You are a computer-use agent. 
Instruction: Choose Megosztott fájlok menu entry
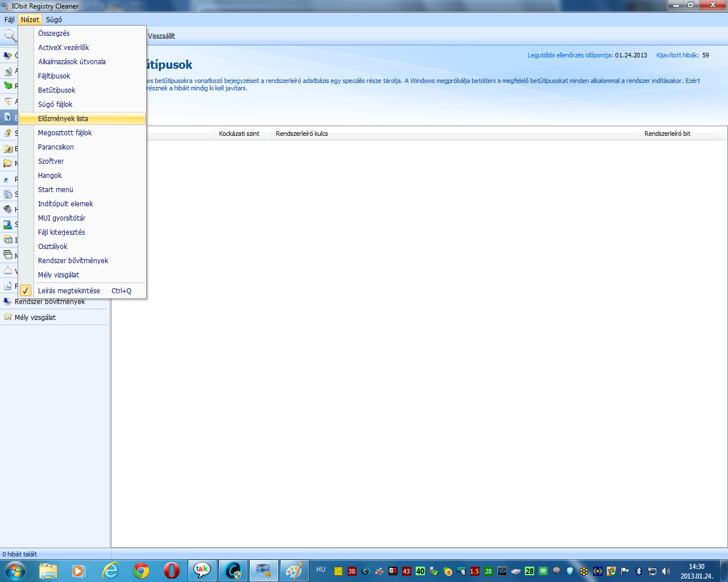coord(82,133)
